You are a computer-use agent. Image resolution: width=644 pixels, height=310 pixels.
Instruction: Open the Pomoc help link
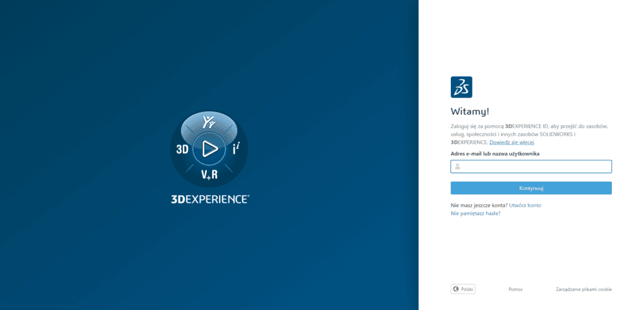click(x=516, y=289)
